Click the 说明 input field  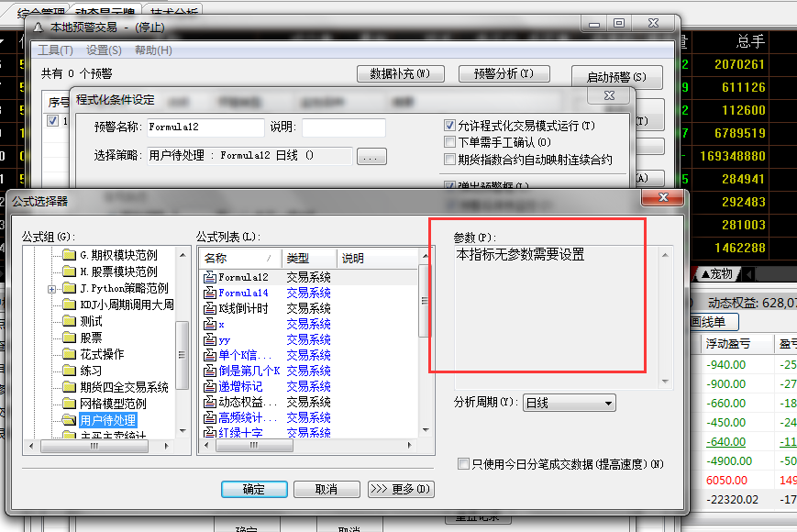(344, 127)
